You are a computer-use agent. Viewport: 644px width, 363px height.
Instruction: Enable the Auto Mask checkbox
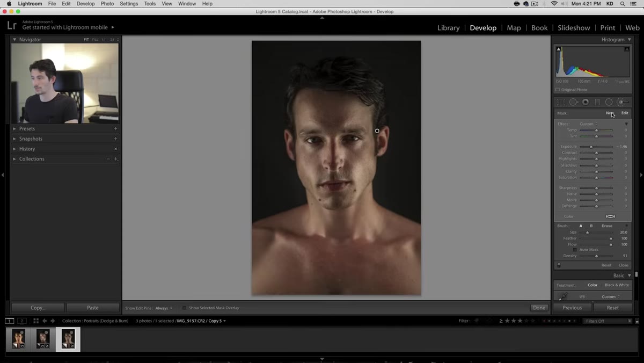coord(575,250)
